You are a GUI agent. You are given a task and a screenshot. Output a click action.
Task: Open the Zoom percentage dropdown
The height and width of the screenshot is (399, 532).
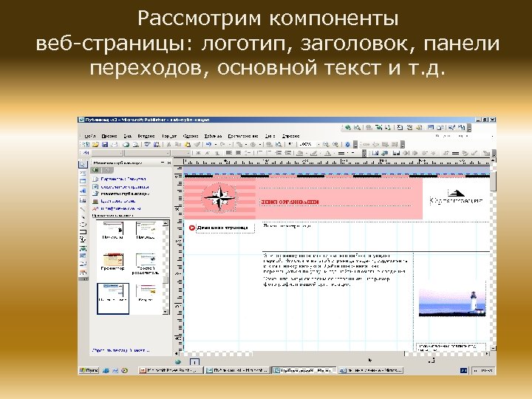pos(318,145)
